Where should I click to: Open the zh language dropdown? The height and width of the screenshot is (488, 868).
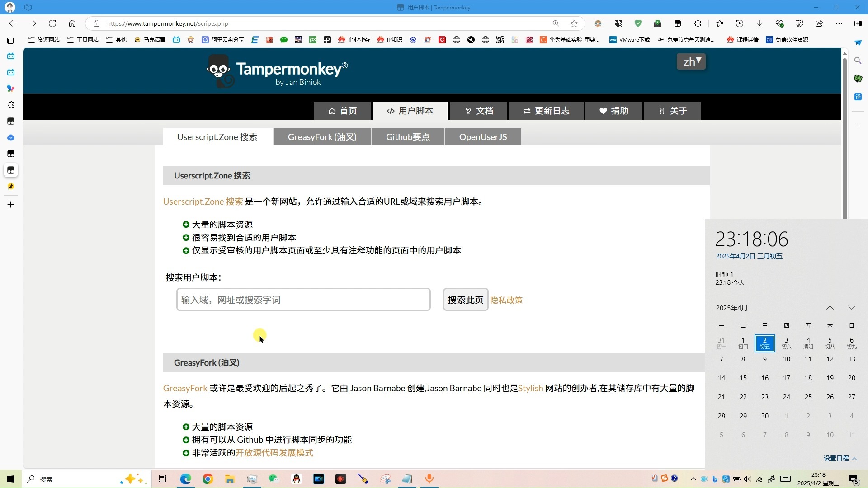[x=691, y=61]
